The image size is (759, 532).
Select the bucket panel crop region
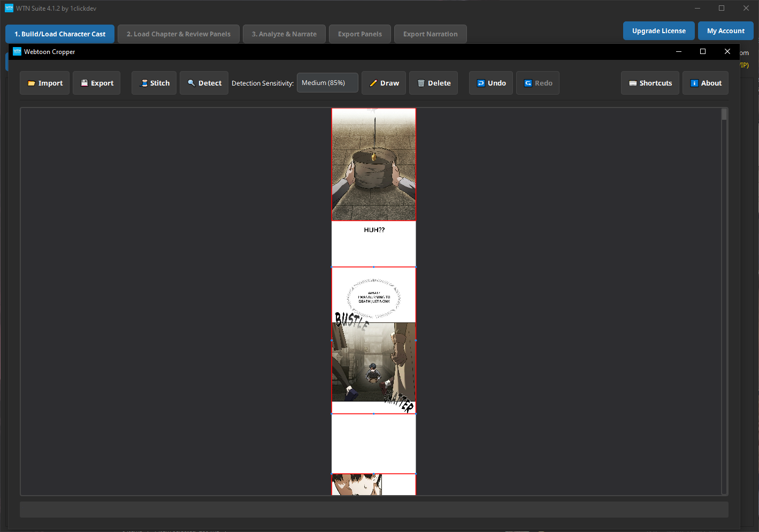373,164
